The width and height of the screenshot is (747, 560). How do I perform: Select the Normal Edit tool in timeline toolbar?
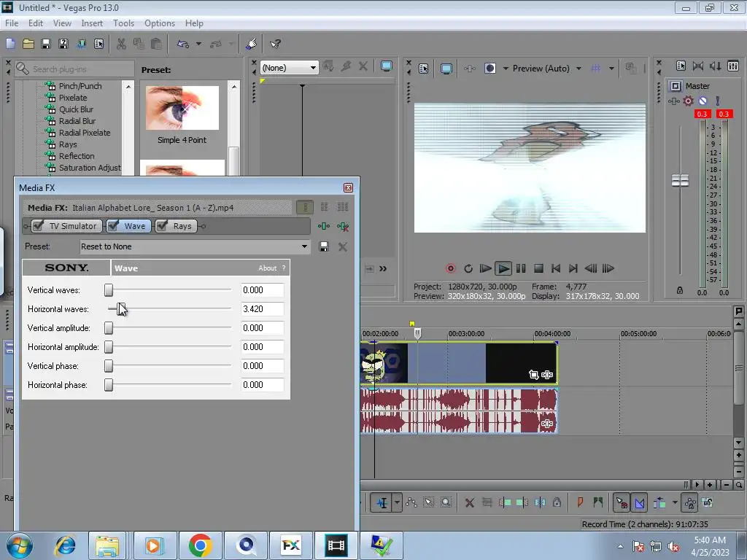point(382,502)
